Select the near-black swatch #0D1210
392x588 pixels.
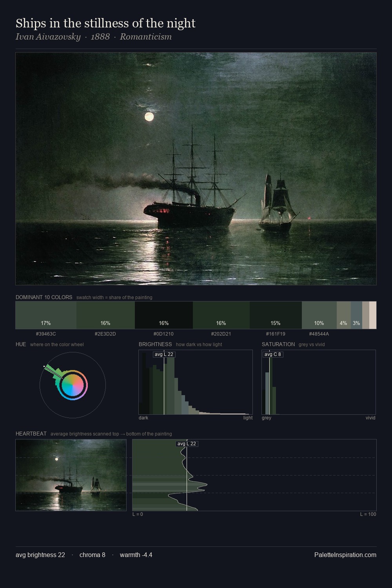click(164, 315)
